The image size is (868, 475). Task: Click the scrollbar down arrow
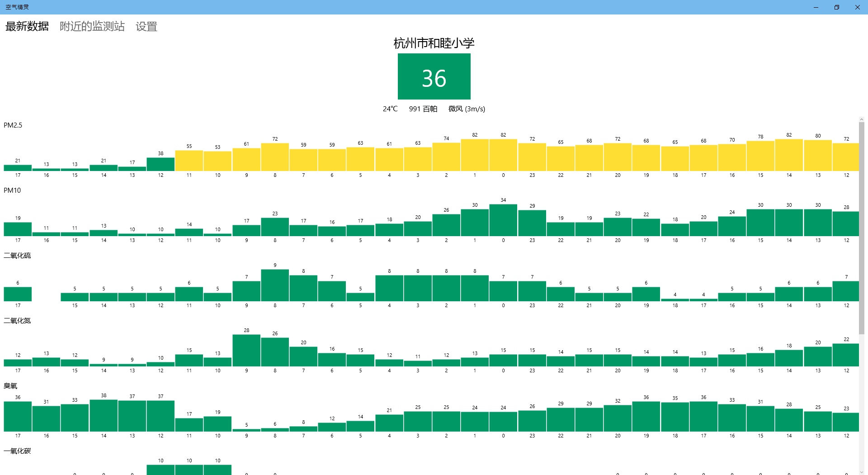point(862,471)
